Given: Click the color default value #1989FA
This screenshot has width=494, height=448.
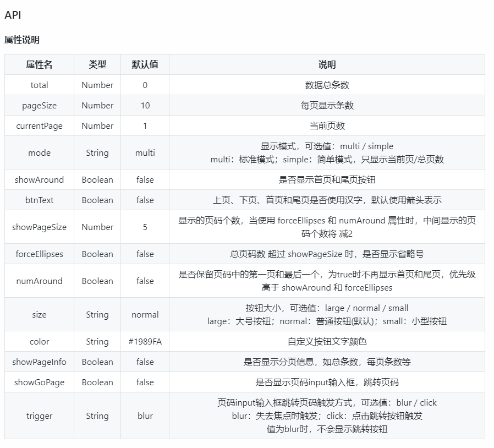Looking at the screenshot, I should pyautogui.click(x=145, y=342).
